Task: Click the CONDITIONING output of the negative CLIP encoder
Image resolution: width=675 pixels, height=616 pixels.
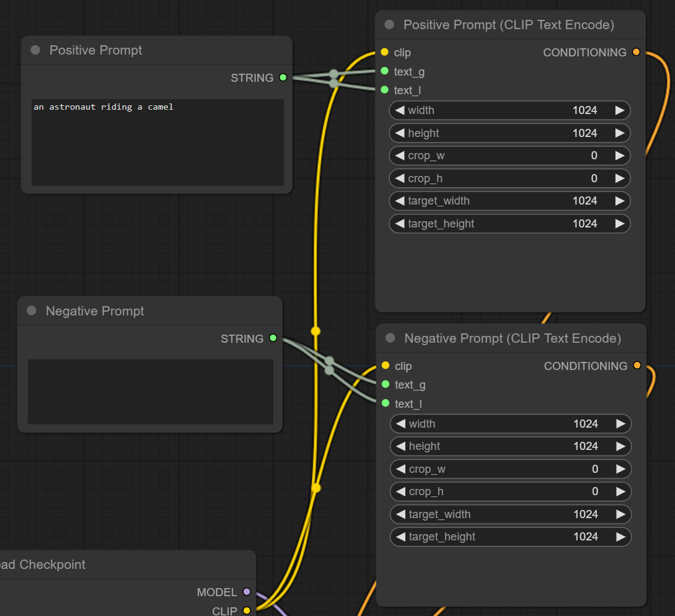Action: pyautogui.click(x=637, y=366)
